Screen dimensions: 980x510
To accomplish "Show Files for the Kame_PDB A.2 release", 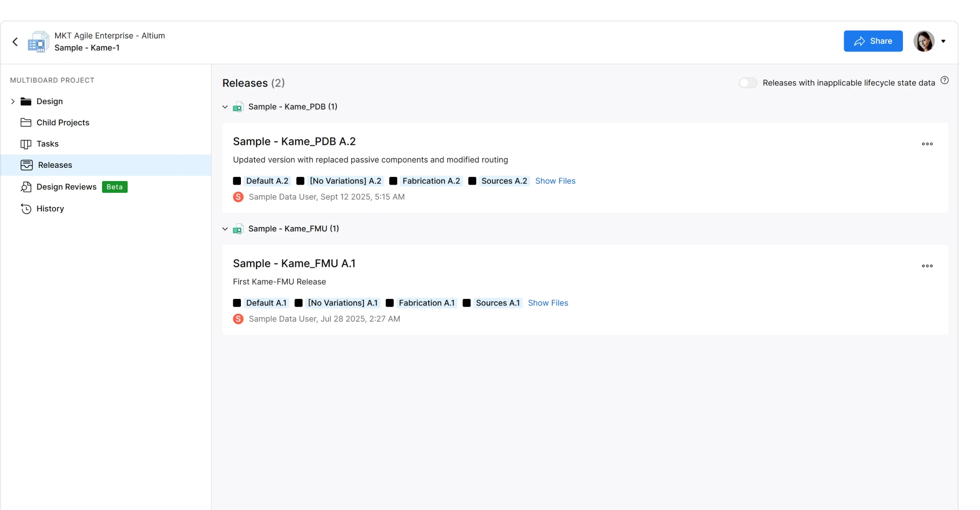I will click(x=555, y=181).
